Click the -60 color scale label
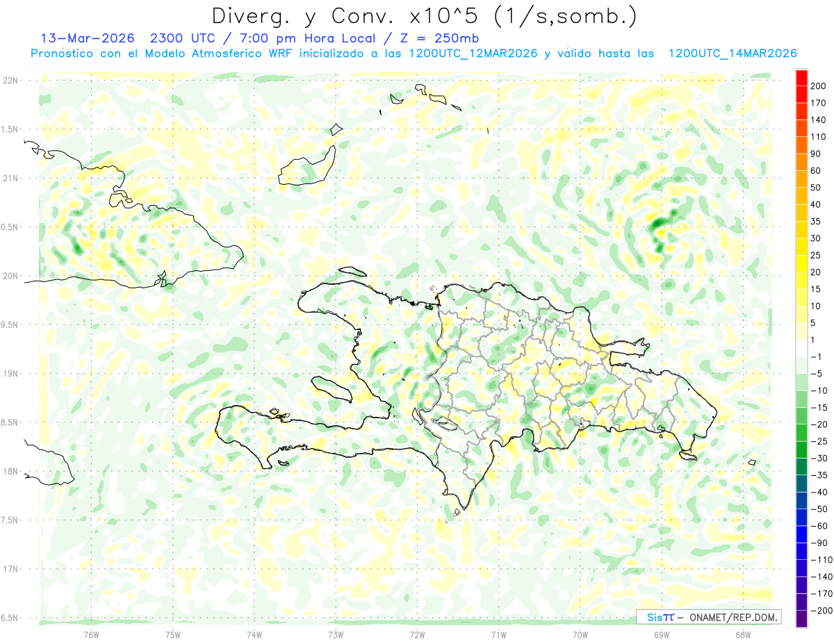 coord(819,525)
